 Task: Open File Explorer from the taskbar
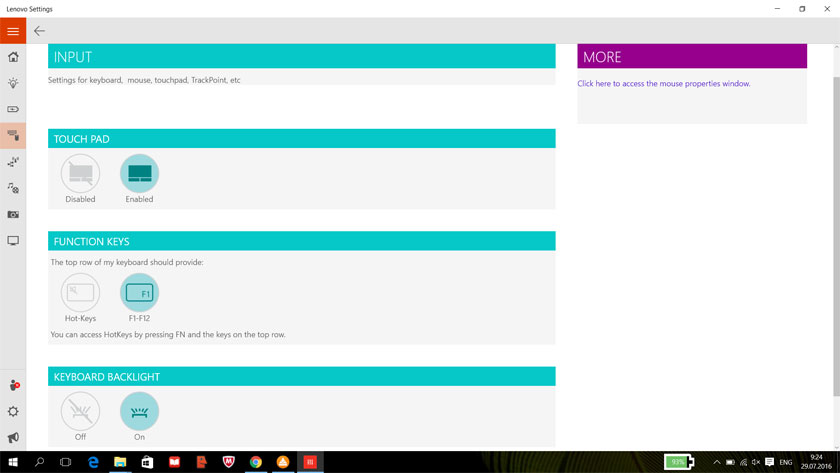[120, 462]
